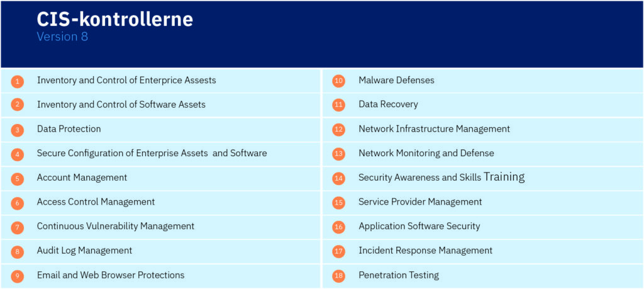Click the 'Data Protection' row text

pos(69,128)
